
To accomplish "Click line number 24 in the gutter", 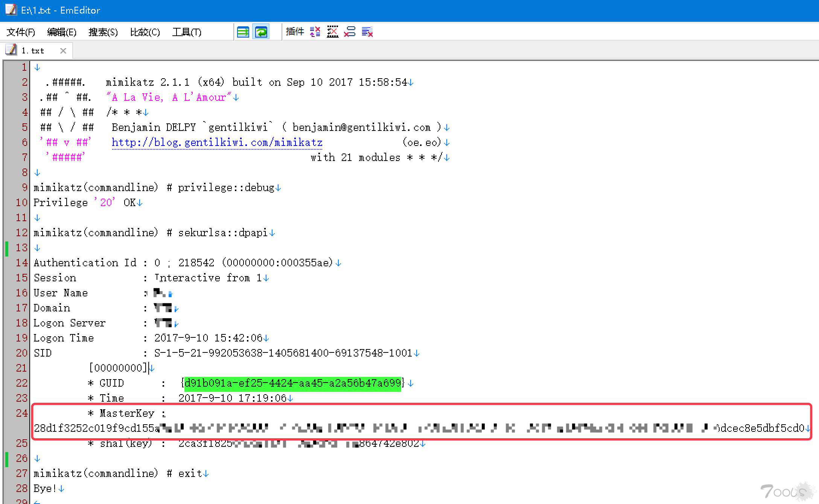I will [21, 413].
